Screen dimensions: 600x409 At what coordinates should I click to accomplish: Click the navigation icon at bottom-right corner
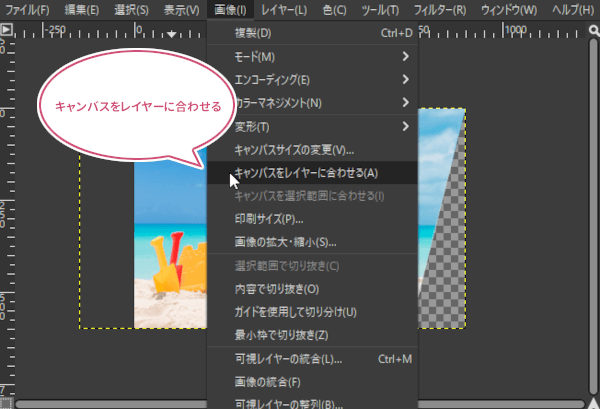(592, 403)
